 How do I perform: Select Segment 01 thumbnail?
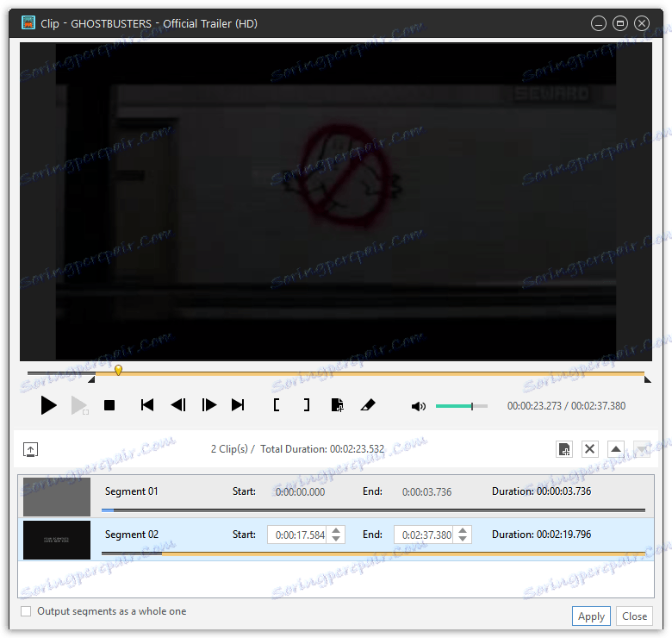coord(57,497)
